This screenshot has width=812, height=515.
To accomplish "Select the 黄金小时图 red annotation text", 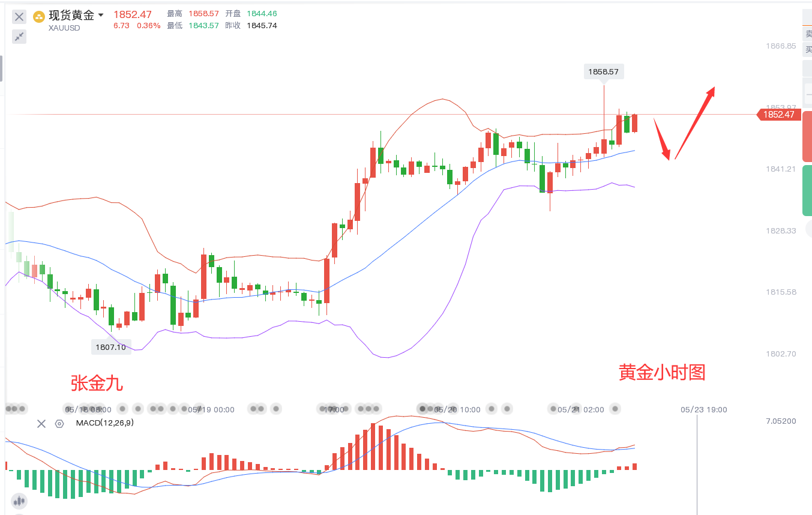I will [x=662, y=373].
